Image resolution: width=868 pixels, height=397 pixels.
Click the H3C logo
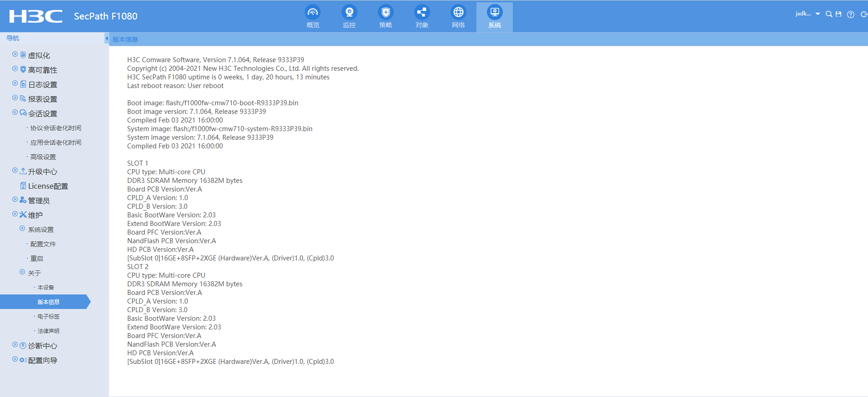(36, 16)
